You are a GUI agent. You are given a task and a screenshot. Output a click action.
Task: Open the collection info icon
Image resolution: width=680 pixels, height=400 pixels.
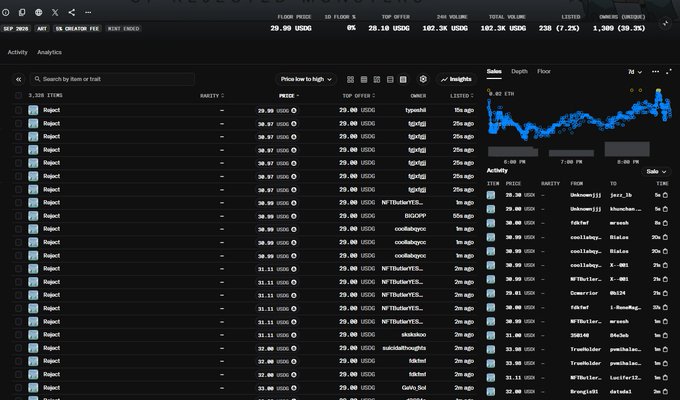coord(6,13)
